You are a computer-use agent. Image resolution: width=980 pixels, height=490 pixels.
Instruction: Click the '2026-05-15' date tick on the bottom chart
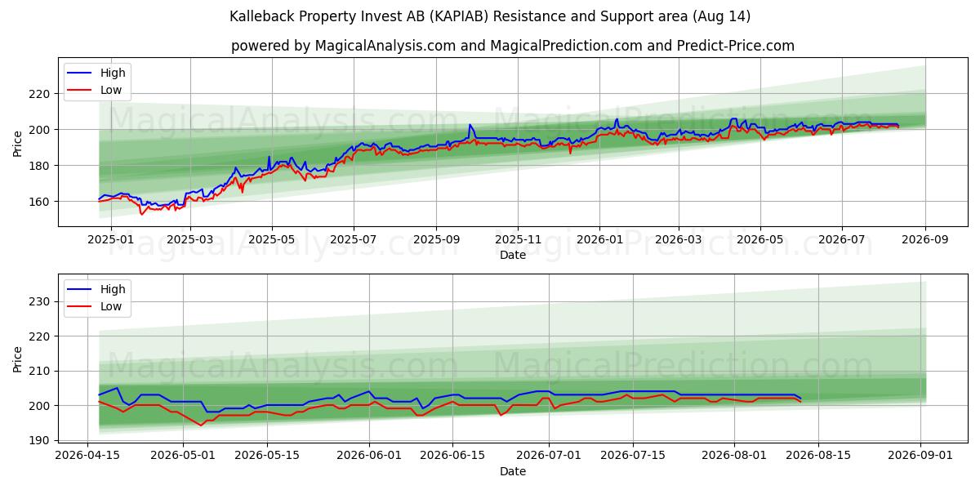tap(266, 457)
